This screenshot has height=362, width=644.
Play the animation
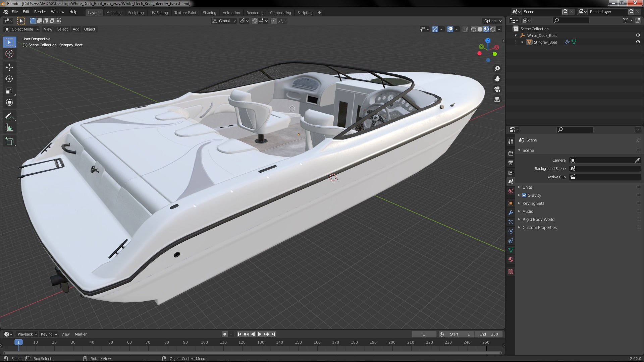click(259, 334)
